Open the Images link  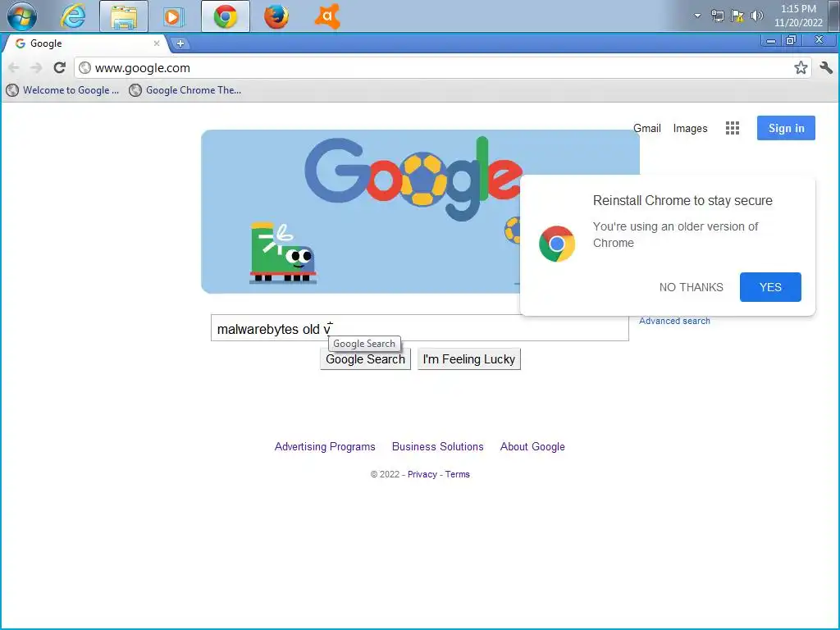tap(690, 128)
